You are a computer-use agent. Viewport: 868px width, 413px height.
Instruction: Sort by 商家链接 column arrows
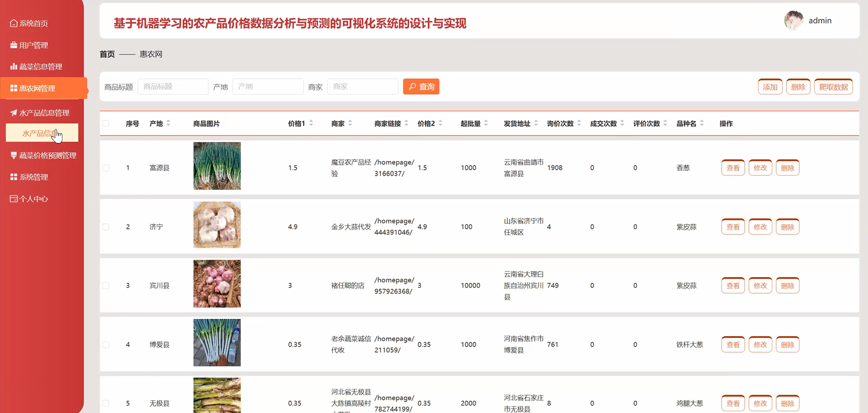pyautogui.click(x=406, y=124)
